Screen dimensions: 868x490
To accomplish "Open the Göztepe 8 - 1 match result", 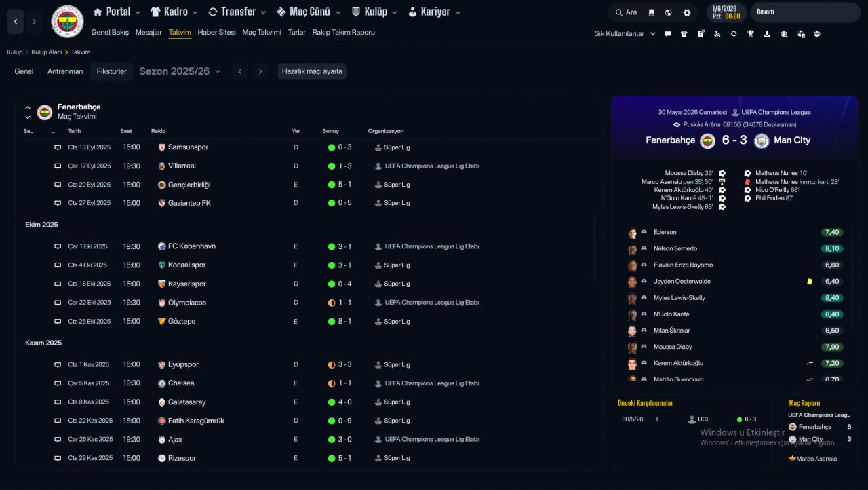I will coord(344,322).
